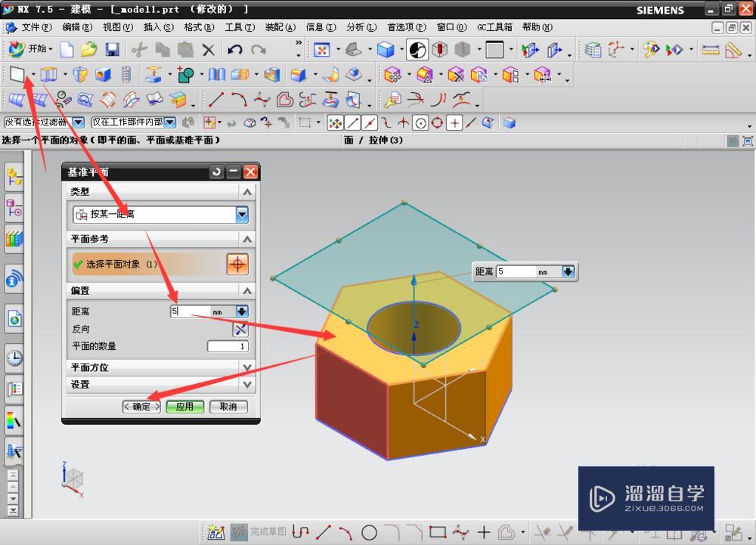Click the 取消 Cancel button

tap(228, 407)
